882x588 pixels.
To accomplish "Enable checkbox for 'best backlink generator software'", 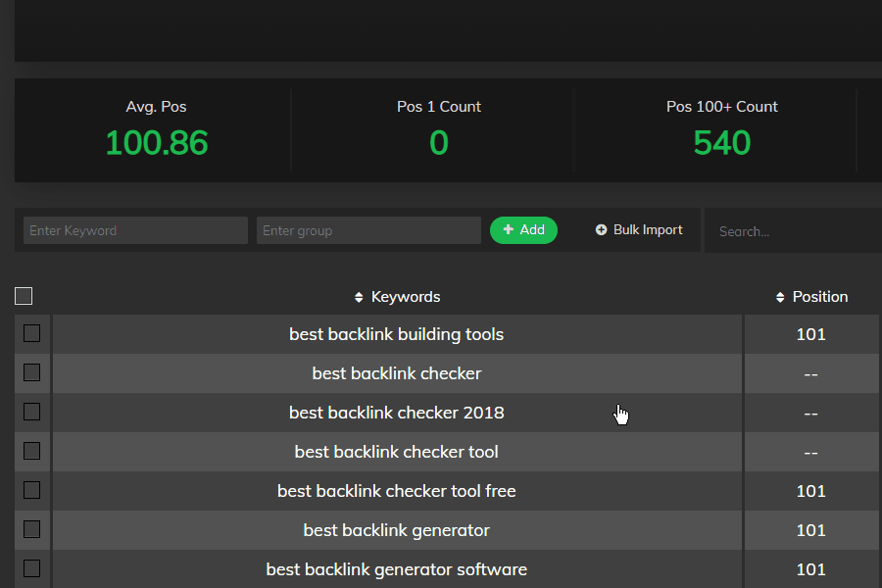I will (x=31, y=568).
